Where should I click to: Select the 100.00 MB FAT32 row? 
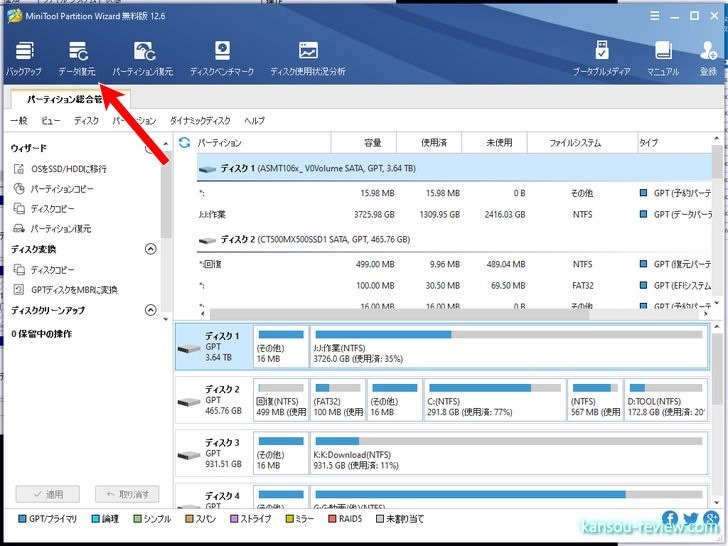454,286
